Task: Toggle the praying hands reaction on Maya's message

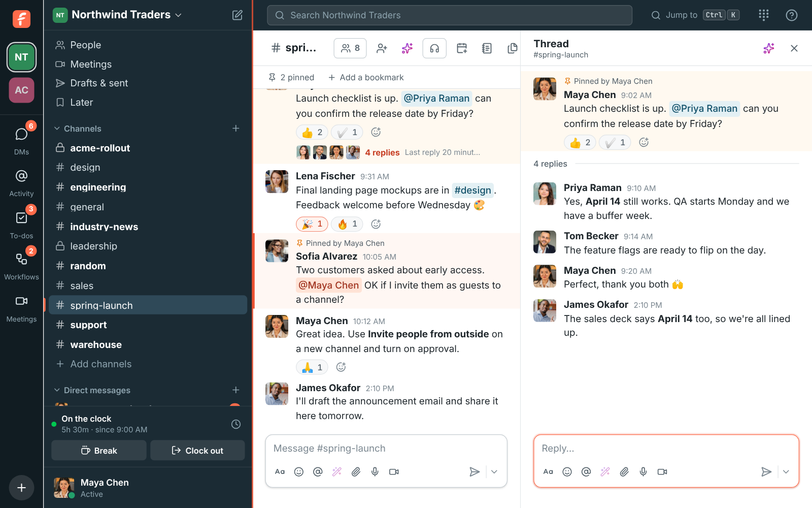Action: pyautogui.click(x=312, y=367)
